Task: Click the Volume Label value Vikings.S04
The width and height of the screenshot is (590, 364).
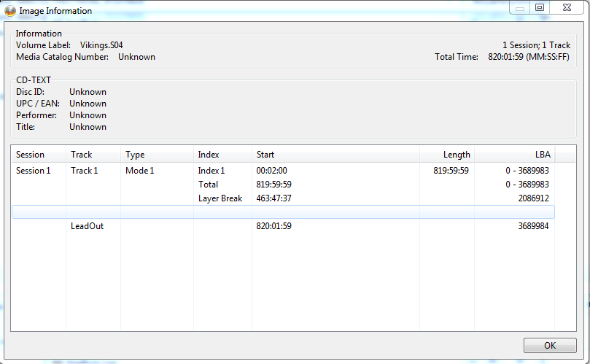Action: [x=101, y=45]
